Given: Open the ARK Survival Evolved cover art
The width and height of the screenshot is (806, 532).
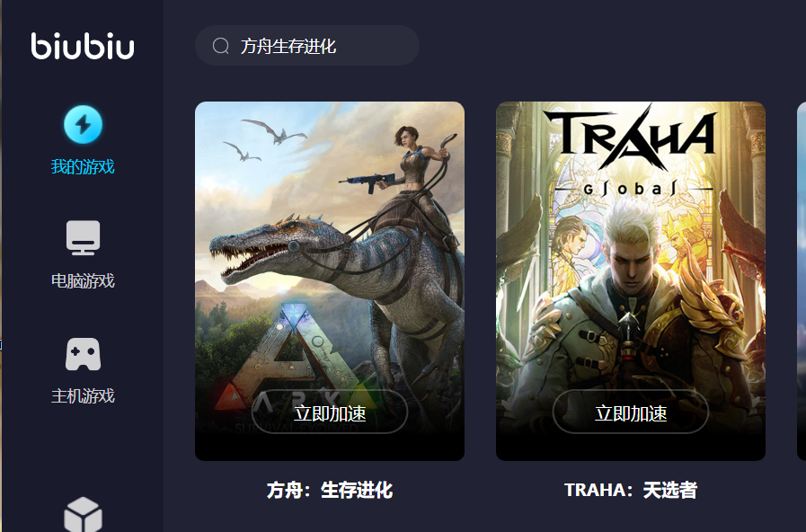Looking at the screenshot, I should tap(330, 280).
